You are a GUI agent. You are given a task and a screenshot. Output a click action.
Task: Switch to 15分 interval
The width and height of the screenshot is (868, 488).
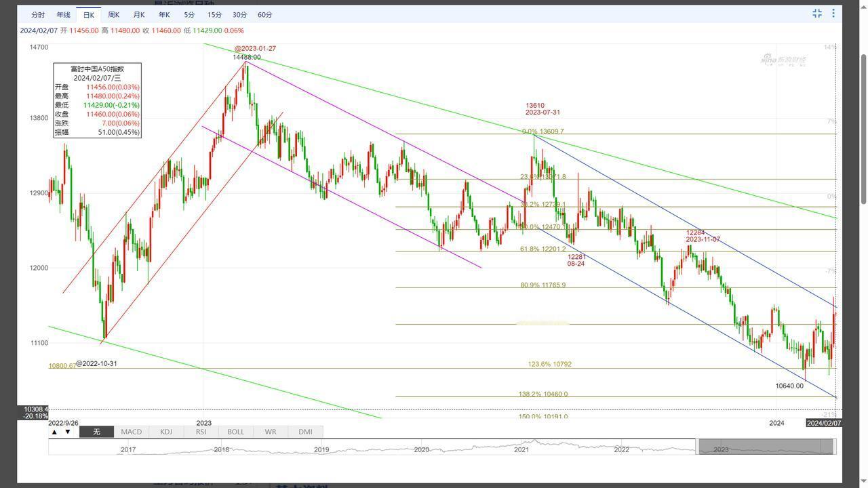coord(214,15)
